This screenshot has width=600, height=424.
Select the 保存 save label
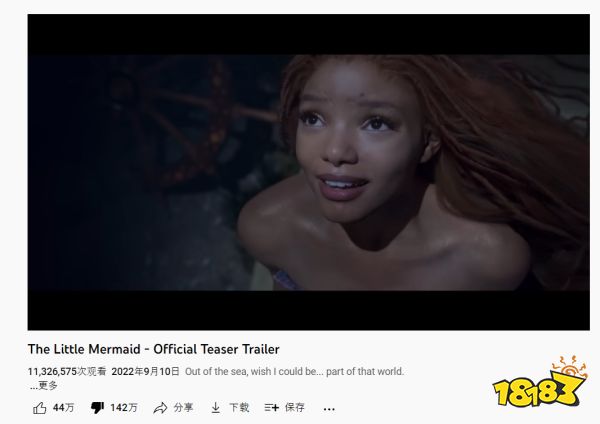295,408
